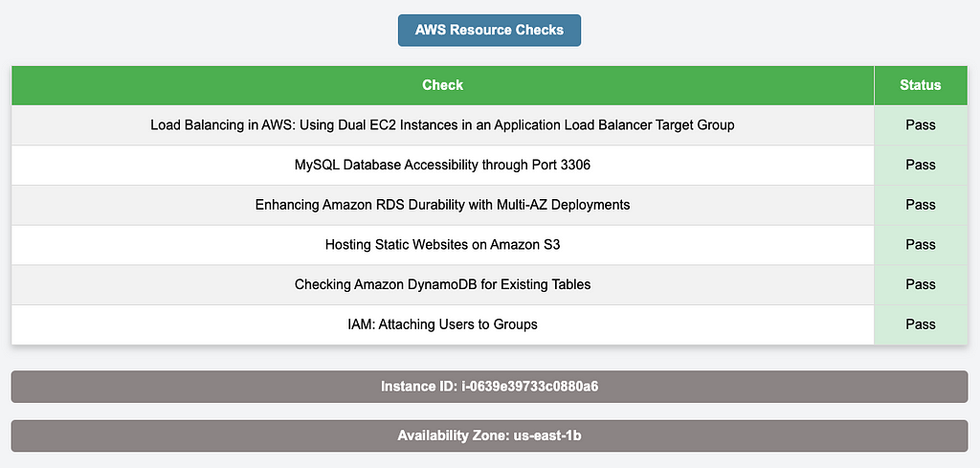Click the us-east-1b zone value text
The width and height of the screenshot is (980, 468).
(547, 435)
